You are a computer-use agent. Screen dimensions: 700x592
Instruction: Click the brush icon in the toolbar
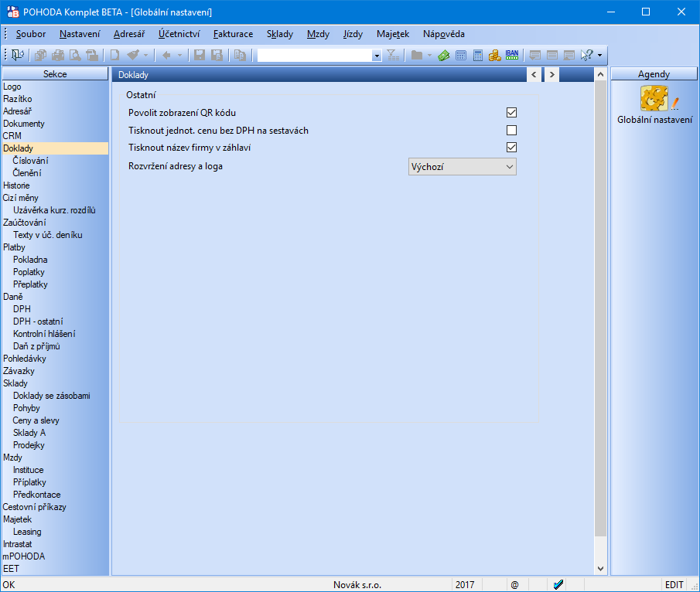tap(132, 55)
